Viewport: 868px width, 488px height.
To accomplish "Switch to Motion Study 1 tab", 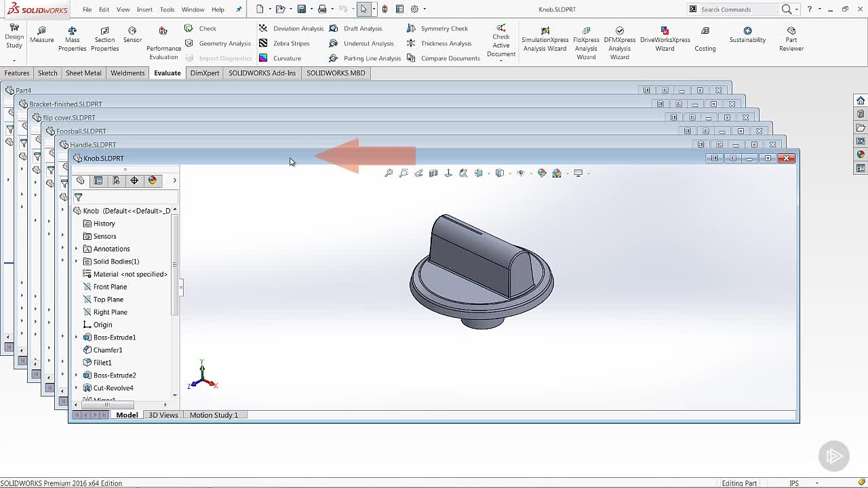I will point(214,415).
